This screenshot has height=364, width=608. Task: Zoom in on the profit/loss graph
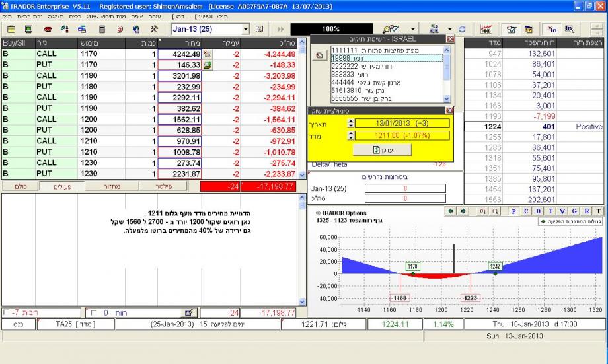(x=482, y=211)
